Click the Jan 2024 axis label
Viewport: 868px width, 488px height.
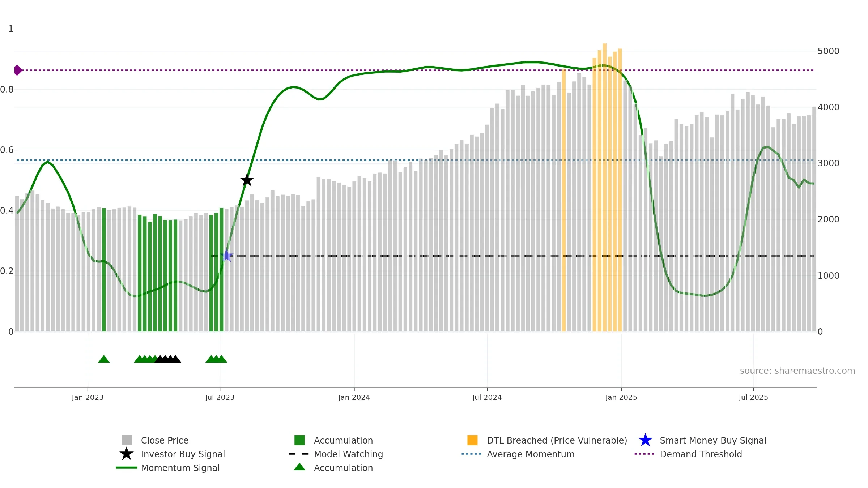(x=354, y=397)
